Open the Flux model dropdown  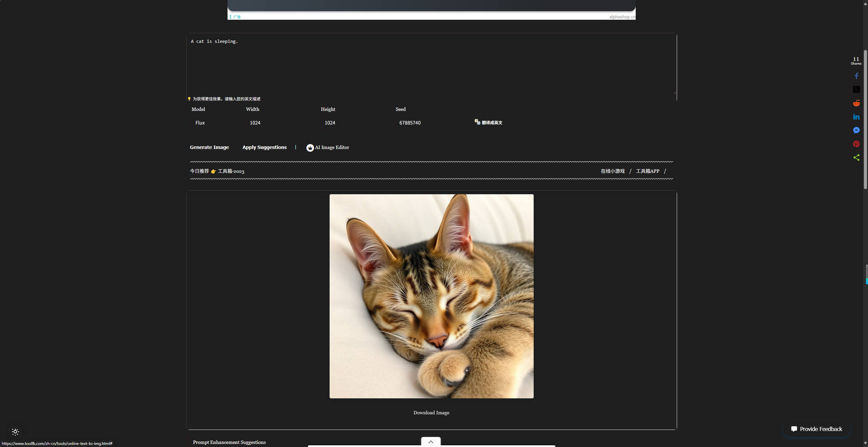pyautogui.click(x=200, y=123)
